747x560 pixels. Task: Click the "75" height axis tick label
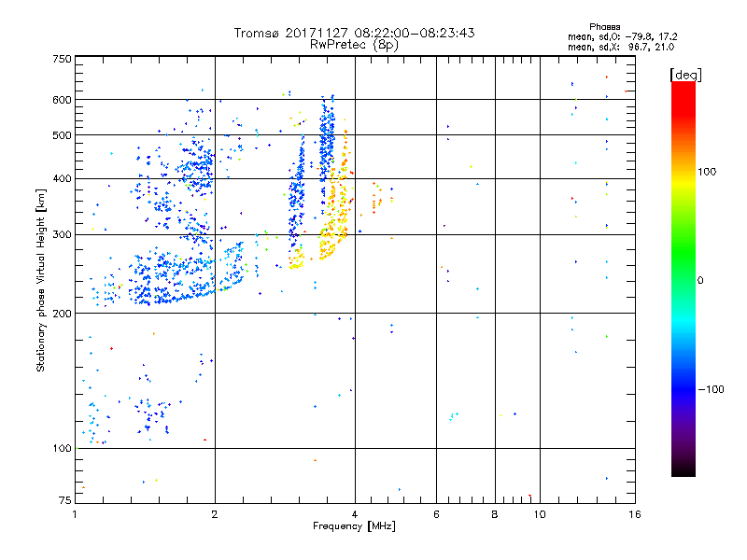(x=65, y=500)
